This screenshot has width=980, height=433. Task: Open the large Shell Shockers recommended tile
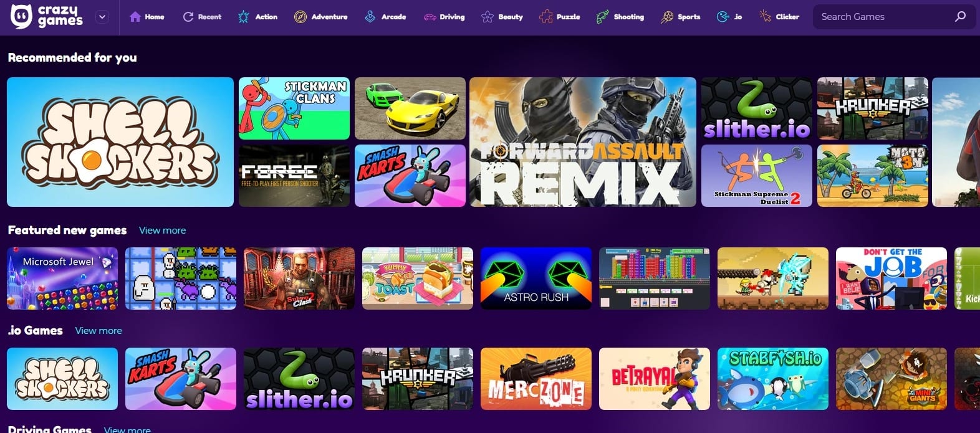[120, 142]
